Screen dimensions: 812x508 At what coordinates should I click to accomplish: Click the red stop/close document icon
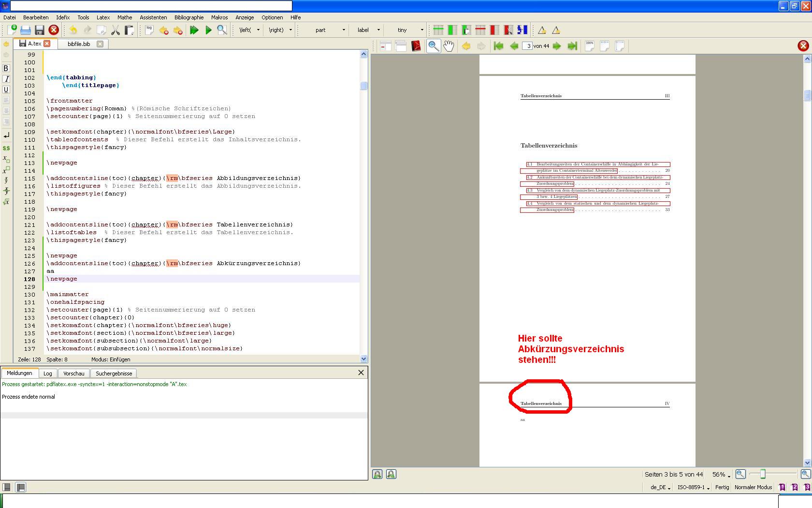[x=54, y=30]
